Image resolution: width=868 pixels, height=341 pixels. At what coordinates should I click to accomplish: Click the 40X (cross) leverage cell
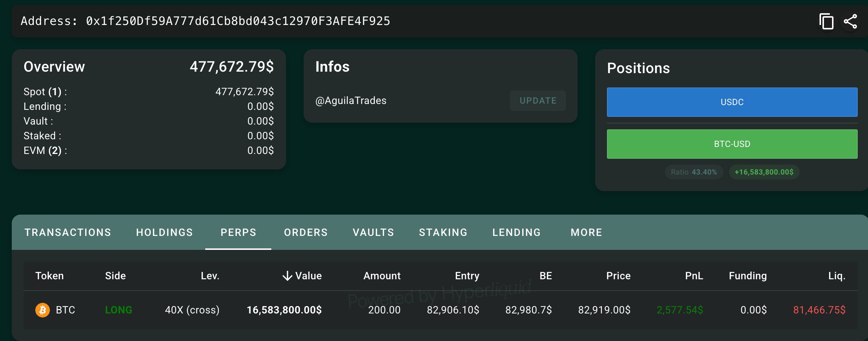(192, 310)
